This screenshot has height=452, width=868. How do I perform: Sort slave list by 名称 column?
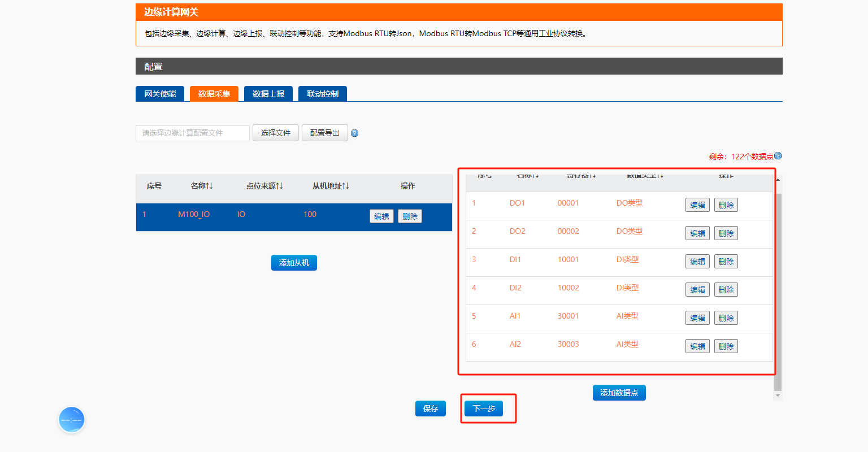[x=202, y=186]
